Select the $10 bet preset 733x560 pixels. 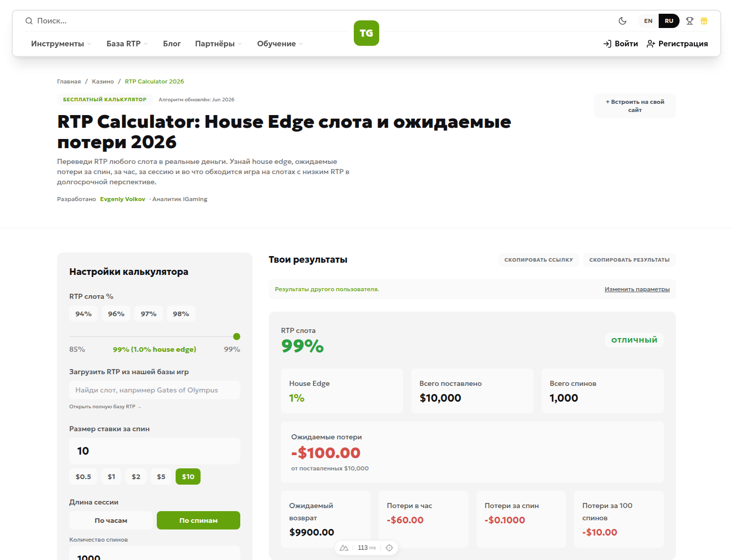(x=188, y=477)
